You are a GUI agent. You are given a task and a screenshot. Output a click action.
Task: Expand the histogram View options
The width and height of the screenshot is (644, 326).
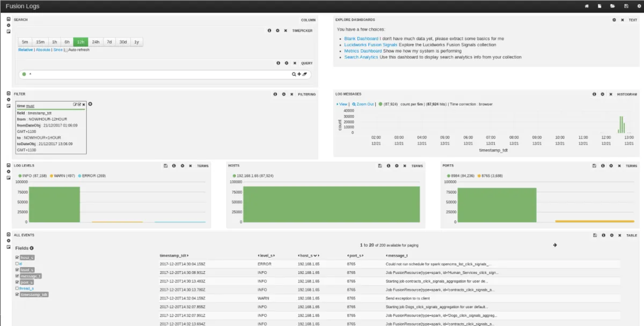pos(342,104)
